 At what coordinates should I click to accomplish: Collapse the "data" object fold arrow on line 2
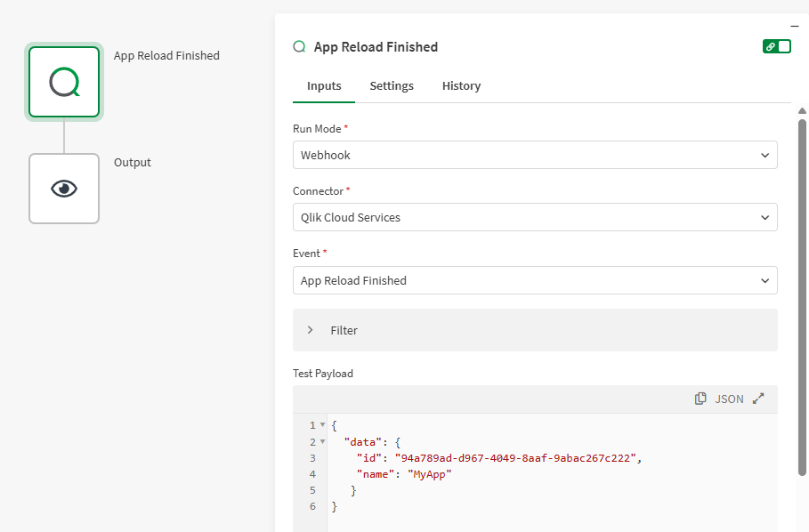pos(322,442)
